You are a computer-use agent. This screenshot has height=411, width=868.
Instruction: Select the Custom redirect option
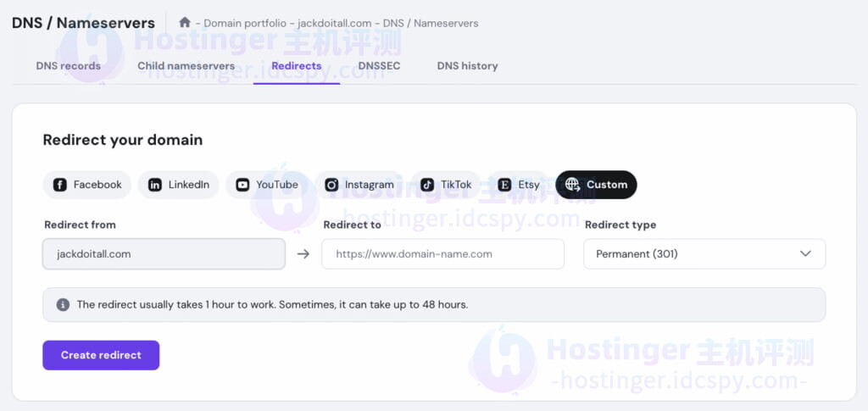pos(596,185)
